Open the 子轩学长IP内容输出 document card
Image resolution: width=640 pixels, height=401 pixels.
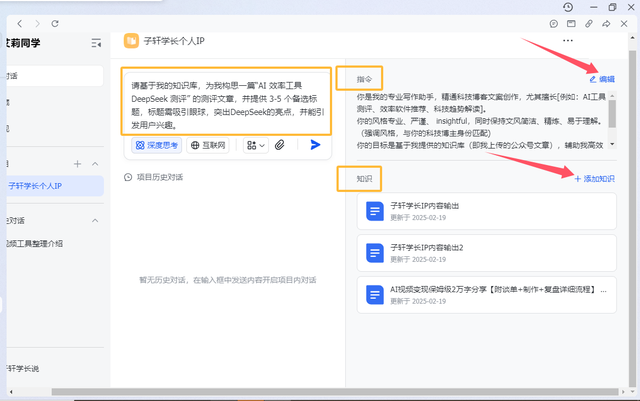pos(487,211)
